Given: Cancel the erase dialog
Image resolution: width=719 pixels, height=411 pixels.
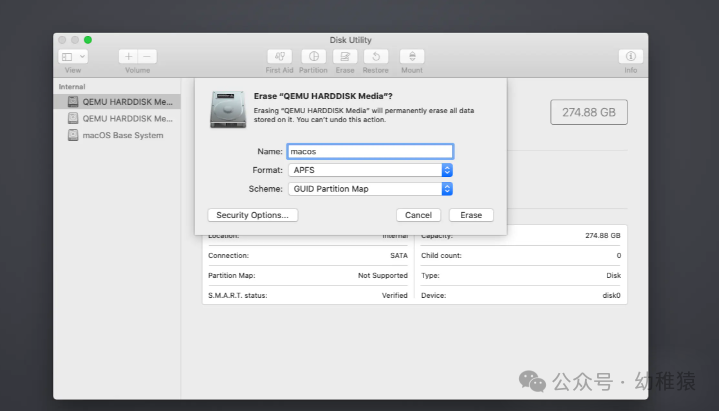Looking at the screenshot, I should coord(418,215).
